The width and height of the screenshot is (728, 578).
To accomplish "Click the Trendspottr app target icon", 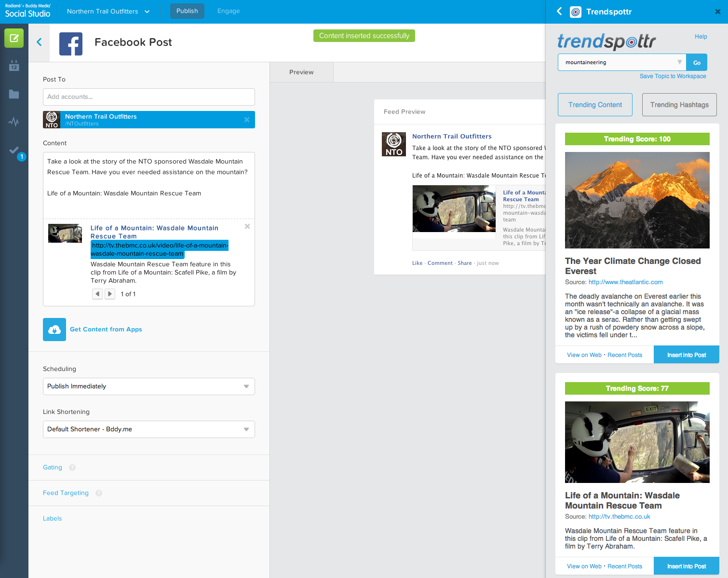I will [x=576, y=12].
